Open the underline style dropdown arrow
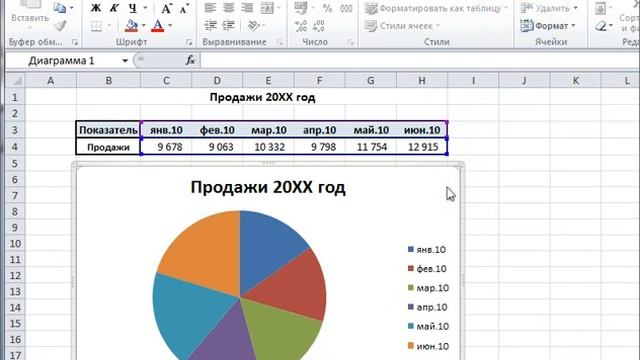 (x=144, y=8)
